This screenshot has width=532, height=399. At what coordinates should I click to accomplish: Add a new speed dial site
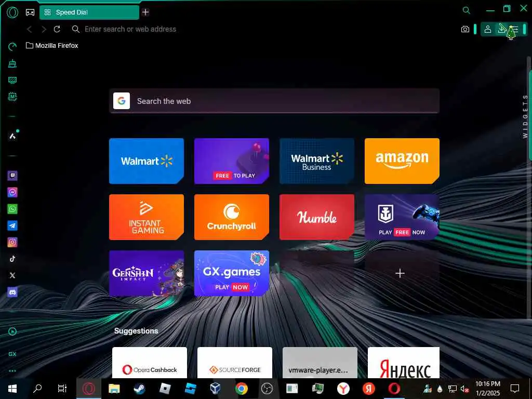pos(401,273)
